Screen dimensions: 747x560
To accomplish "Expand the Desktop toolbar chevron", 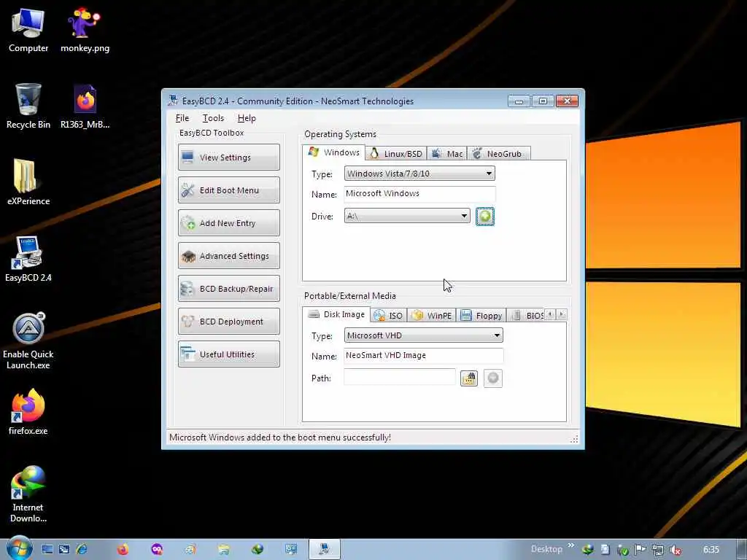I will click(x=570, y=545).
